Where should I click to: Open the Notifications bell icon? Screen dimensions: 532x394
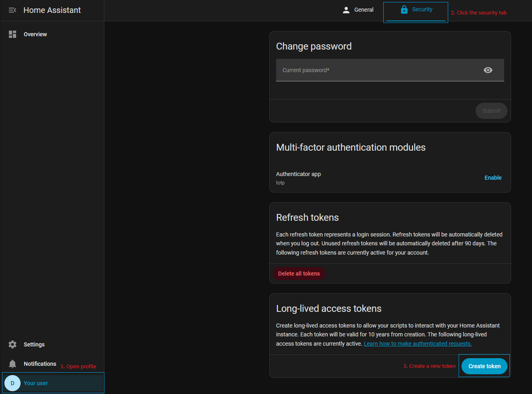(x=12, y=364)
